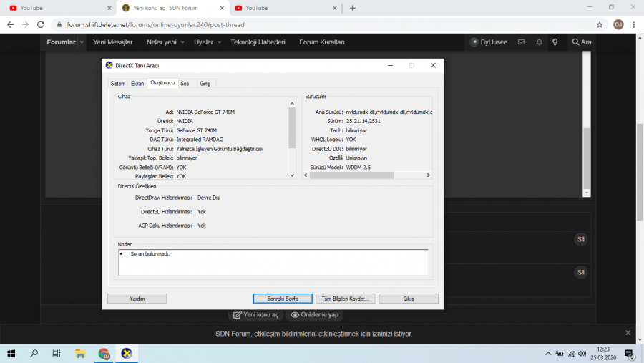
Task: Bookmark the page with the star icon
Action: 600,24
